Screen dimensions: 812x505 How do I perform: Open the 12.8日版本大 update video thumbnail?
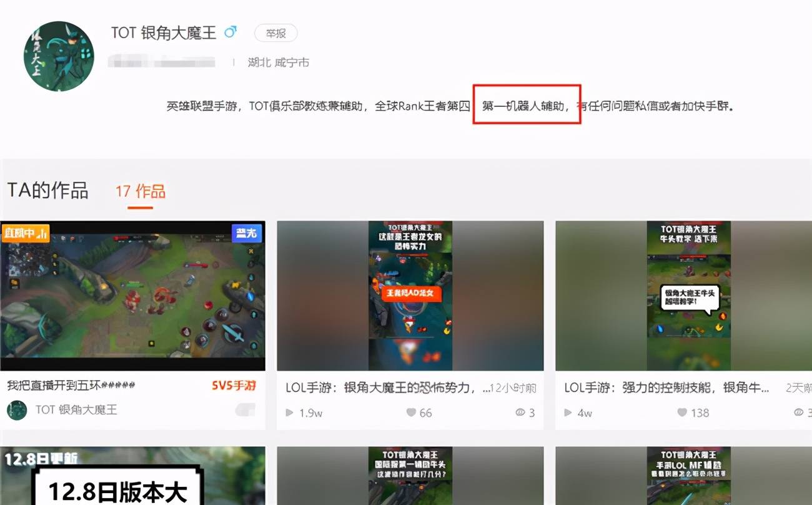(x=132, y=476)
